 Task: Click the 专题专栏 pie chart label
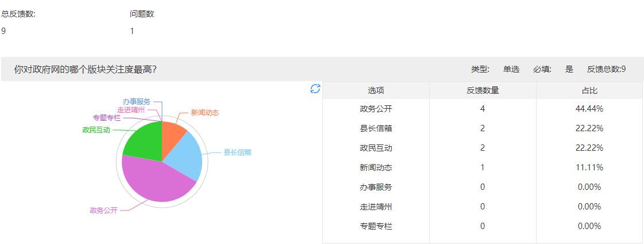107,118
